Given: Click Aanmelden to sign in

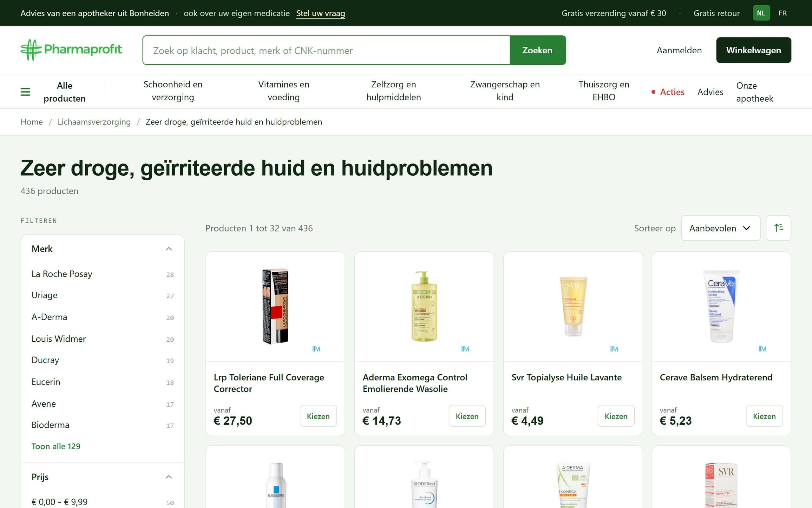Looking at the screenshot, I should 679,50.
